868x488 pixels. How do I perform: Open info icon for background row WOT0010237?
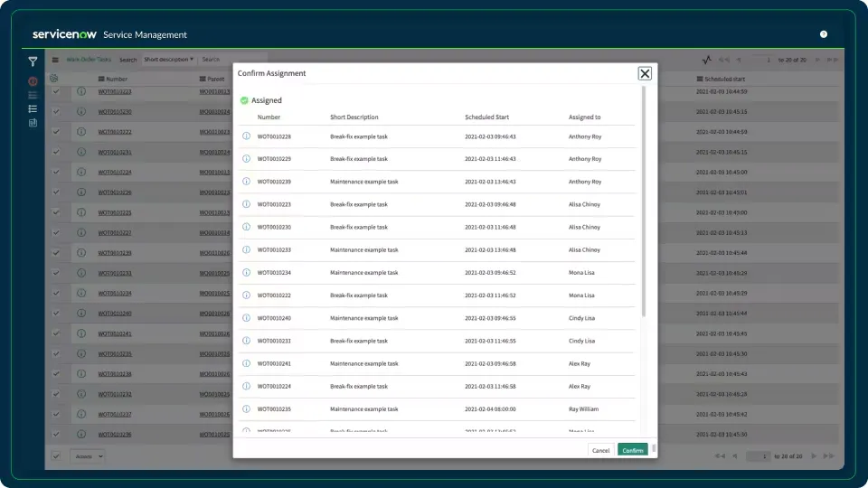[81, 414]
